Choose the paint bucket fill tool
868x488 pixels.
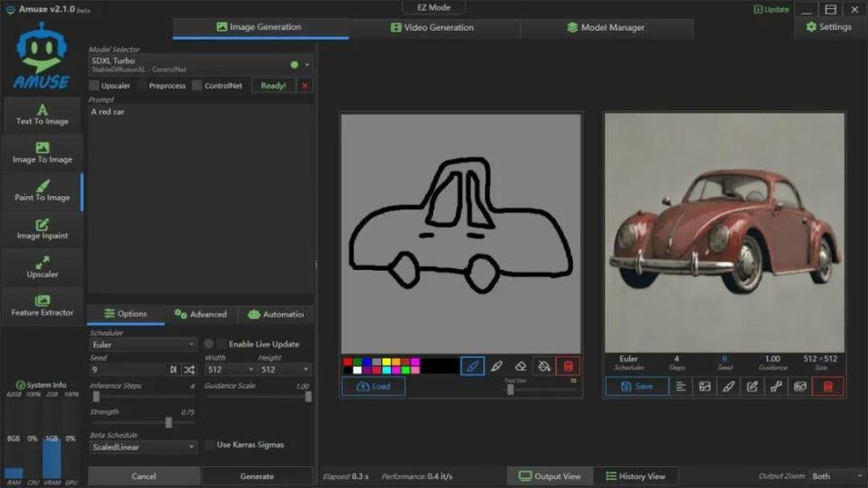(543, 366)
